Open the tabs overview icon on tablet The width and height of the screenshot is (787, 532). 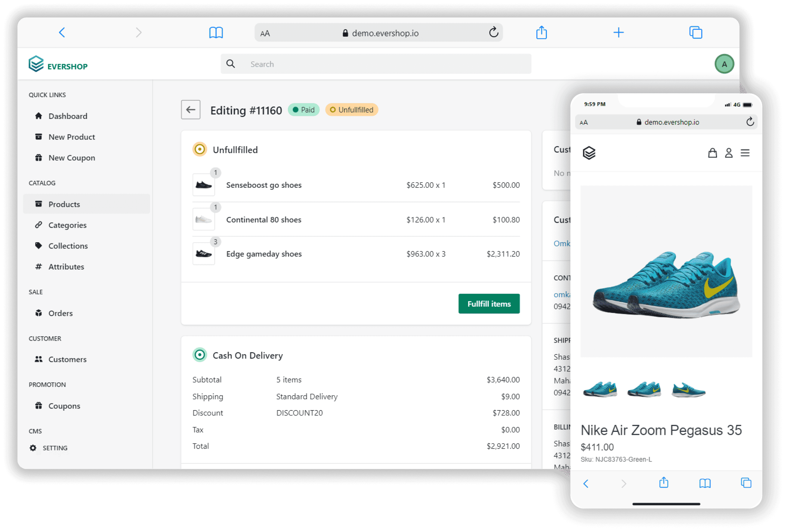click(695, 33)
